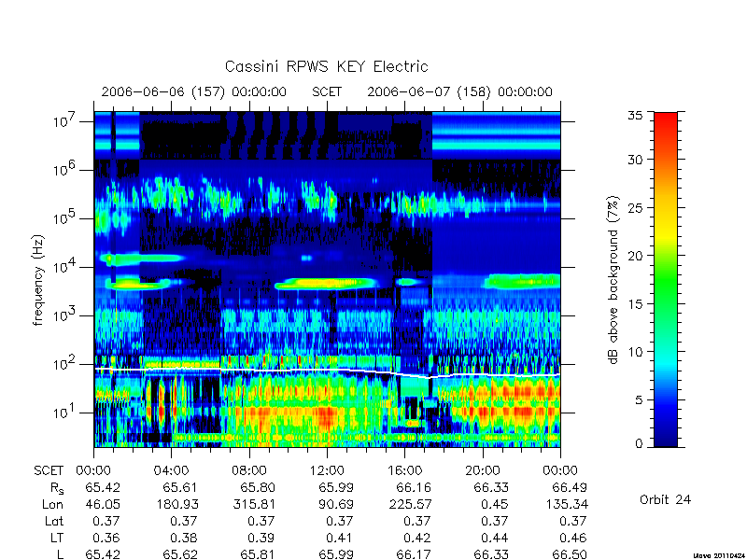This screenshot has width=747, height=560.
Task: Click the Lat row label
Action: pos(54,522)
